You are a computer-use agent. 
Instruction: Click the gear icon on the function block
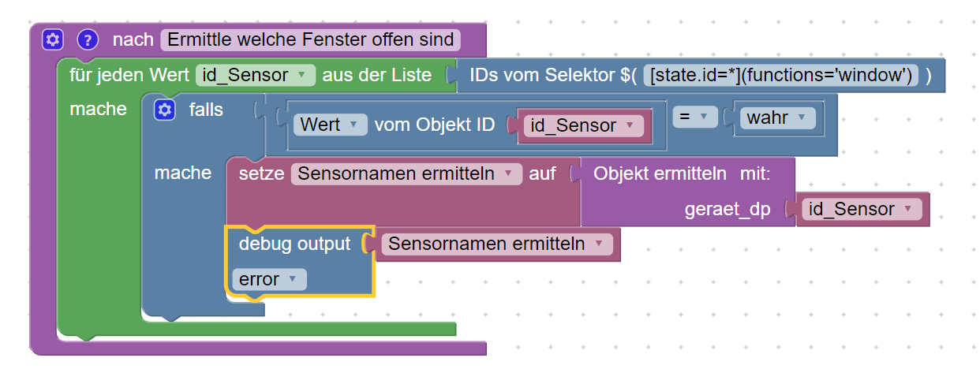point(52,39)
